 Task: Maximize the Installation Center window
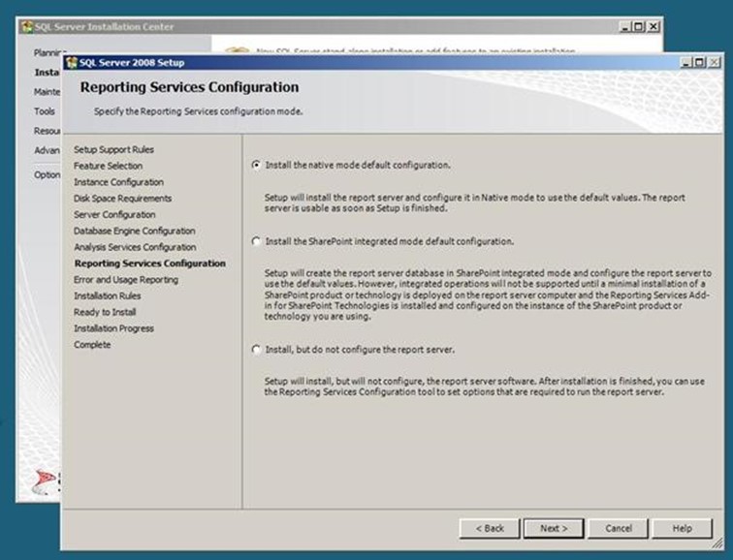pyautogui.click(x=639, y=26)
